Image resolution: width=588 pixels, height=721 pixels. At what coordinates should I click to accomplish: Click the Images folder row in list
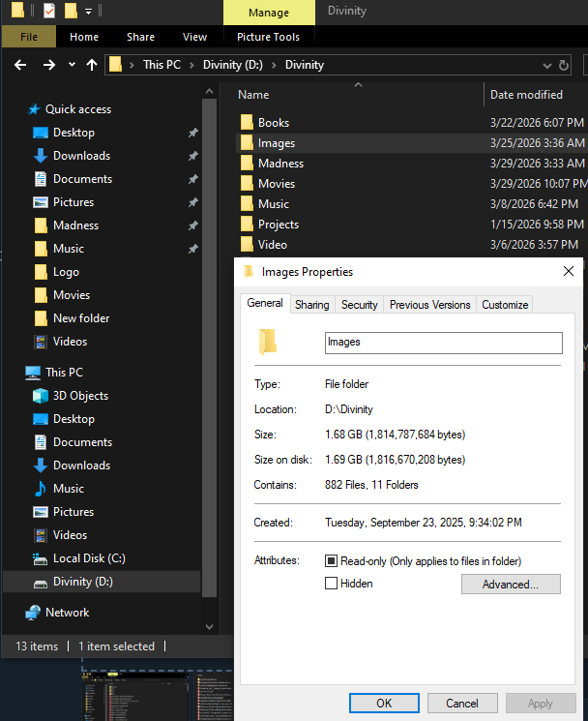412,143
